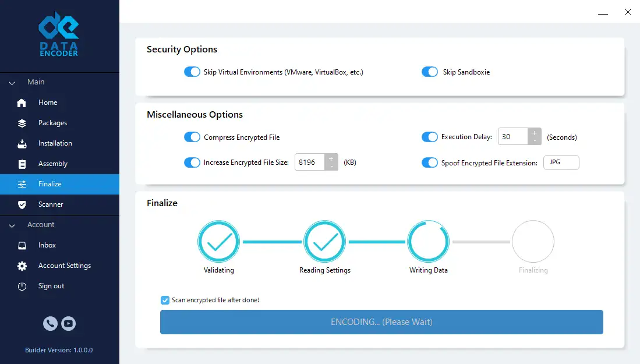640x364 pixels.
Task: Click the Security Options heading
Action: [x=182, y=50]
